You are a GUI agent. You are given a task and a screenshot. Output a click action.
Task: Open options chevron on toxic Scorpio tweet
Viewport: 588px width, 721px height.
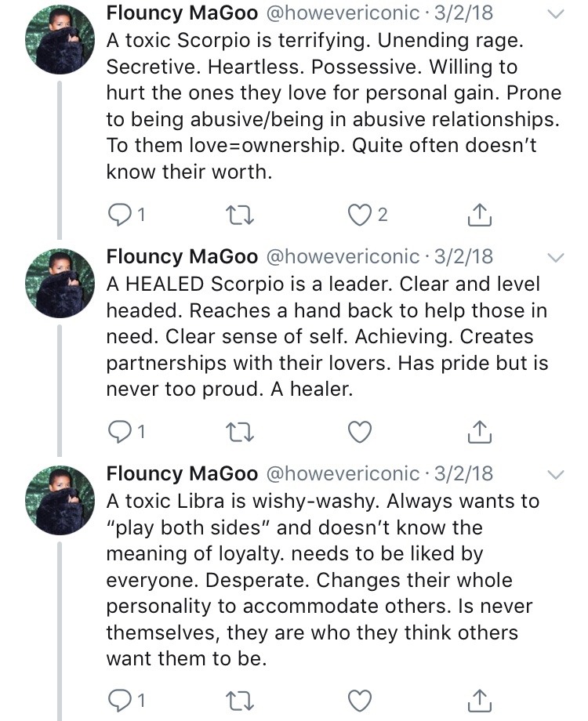tap(555, 15)
